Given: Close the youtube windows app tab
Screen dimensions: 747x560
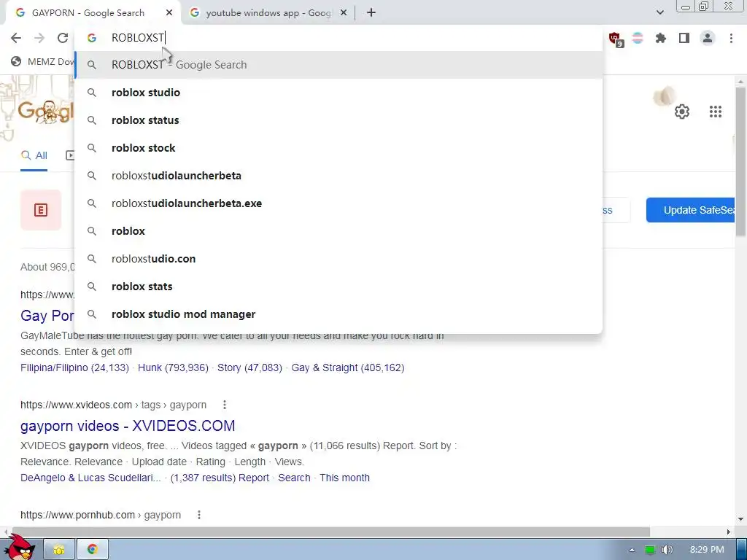Looking at the screenshot, I should tap(344, 13).
